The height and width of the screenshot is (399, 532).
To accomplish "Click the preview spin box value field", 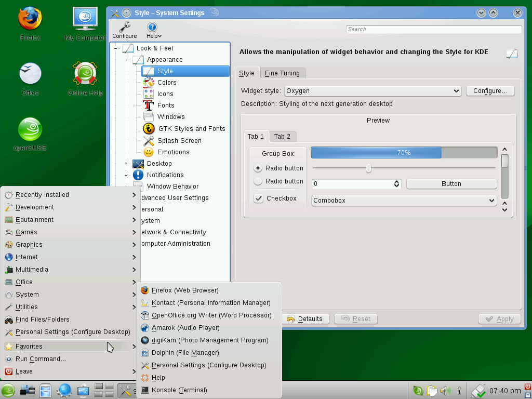I will [x=352, y=184].
